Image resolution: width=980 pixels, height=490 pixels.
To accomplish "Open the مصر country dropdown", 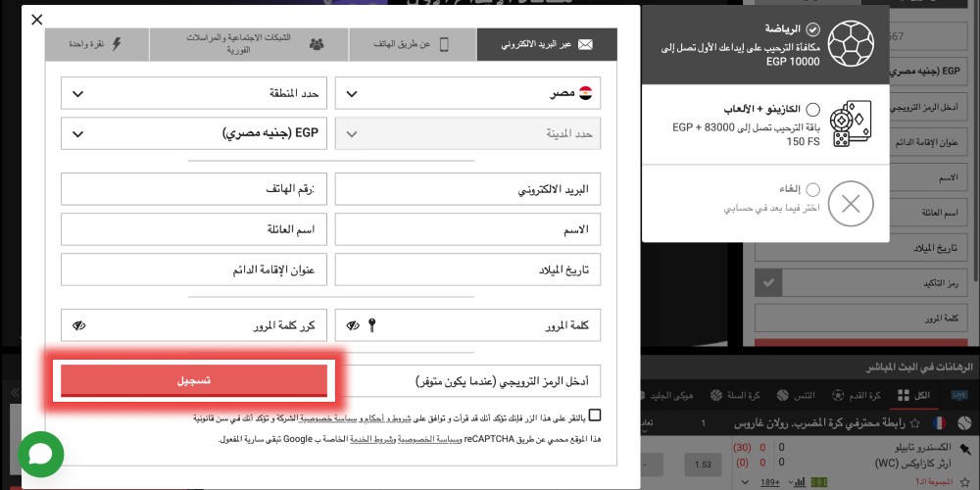I will tap(467, 94).
